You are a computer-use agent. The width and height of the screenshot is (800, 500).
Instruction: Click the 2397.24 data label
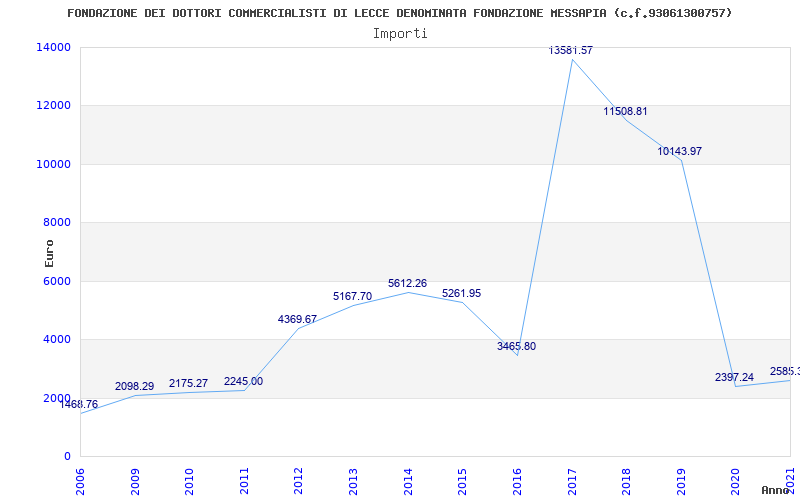pyautogui.click(x=734, y=377)
